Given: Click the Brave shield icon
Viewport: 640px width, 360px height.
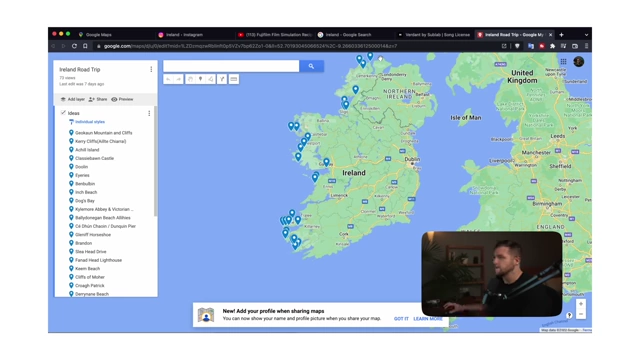Looking at the screenshot, I should [517, 46].
